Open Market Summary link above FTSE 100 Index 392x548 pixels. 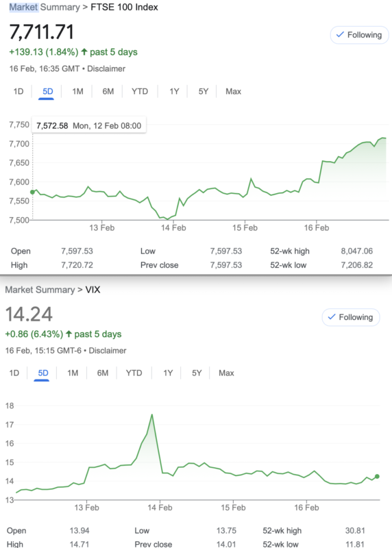45,8
